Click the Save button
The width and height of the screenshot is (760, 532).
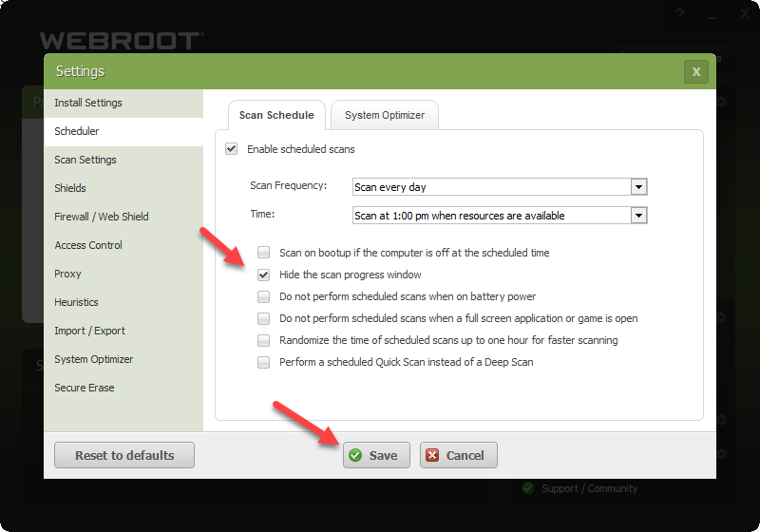pyautogui.click(x=376, y=455)
